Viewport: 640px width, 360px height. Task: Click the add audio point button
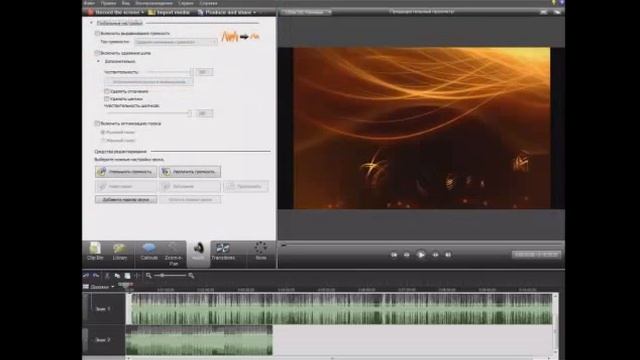click(126, 200)
